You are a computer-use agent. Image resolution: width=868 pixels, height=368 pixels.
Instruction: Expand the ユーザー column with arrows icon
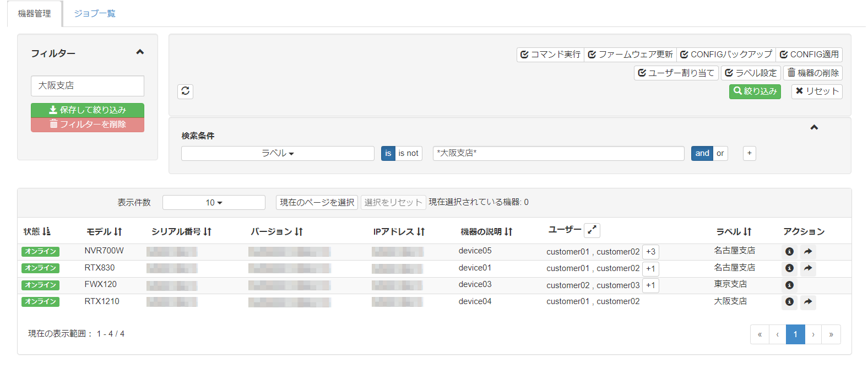pos(592,230)
